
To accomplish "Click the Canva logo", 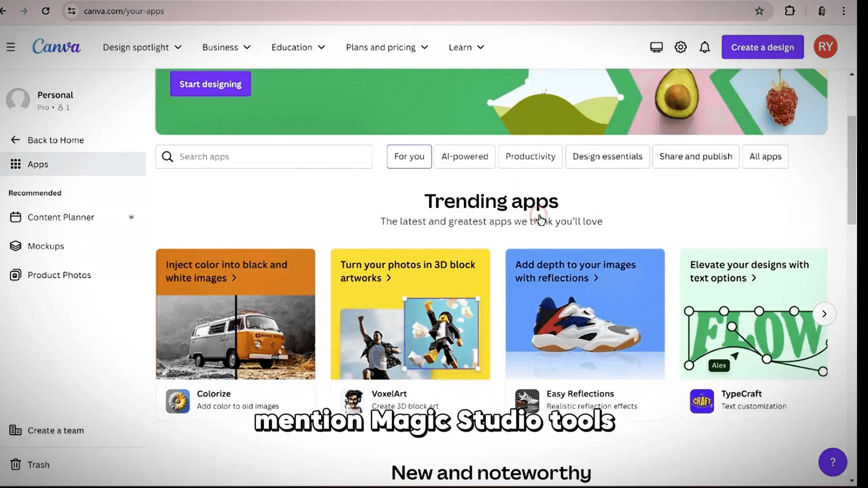I will pyautogui.click(x=56, y=47).
